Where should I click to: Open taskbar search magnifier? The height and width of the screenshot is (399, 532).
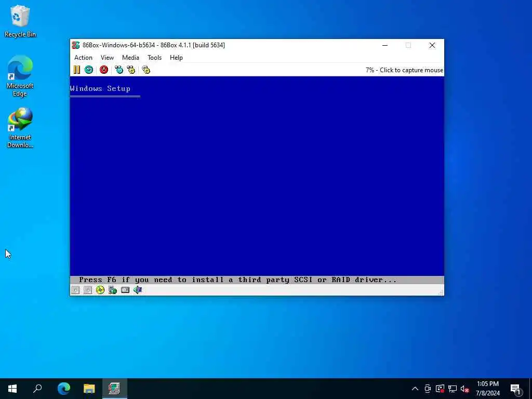click(37, 389)
